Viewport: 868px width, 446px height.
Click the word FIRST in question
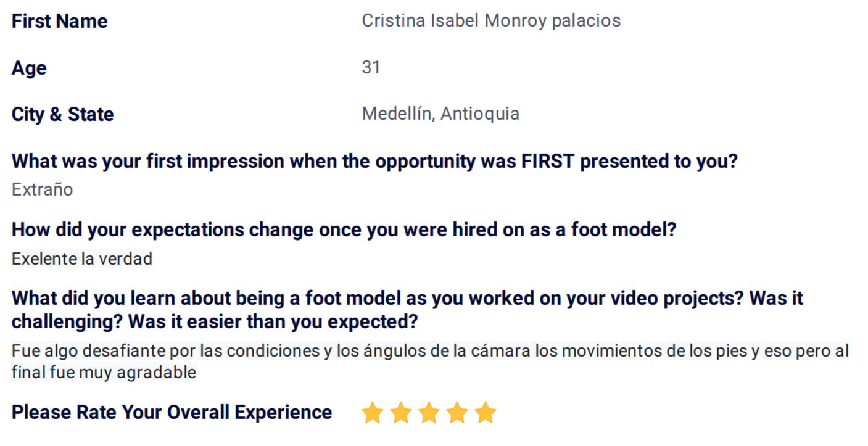coord(548,162)
